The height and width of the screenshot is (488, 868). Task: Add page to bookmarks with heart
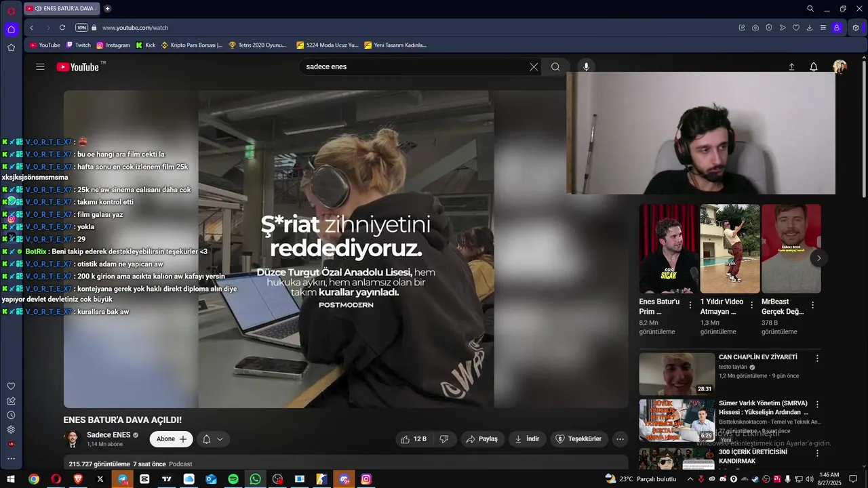point(796,28)
